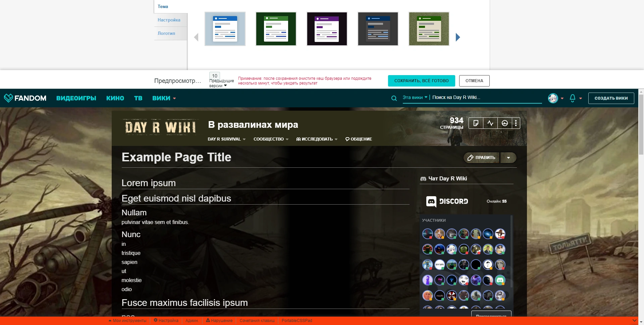The height and width of the screenshot is (325, 644).
Task: Click the witch-hat anime member avatar
Action: pyautogui.click(x=500, y=234)
